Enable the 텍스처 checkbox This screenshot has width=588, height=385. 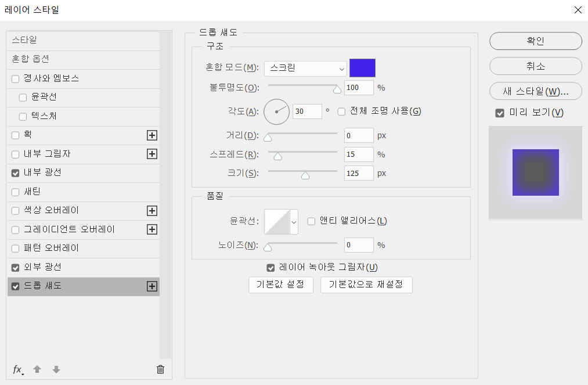click(23, 117)
